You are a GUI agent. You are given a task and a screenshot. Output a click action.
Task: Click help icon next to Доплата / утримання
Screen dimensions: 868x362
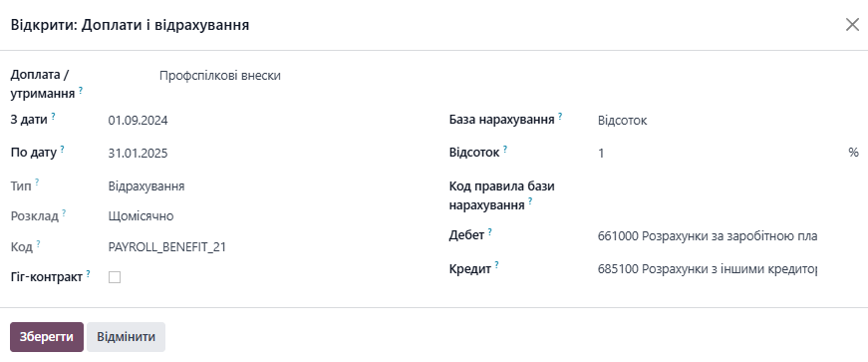81,91
